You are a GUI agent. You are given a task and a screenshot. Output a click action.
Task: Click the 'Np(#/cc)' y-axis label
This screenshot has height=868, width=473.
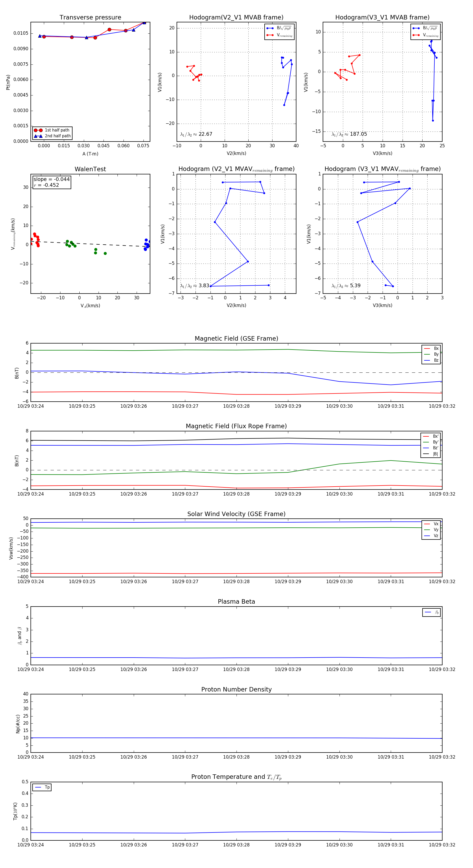pyautogui.click(x=18, y=723)
